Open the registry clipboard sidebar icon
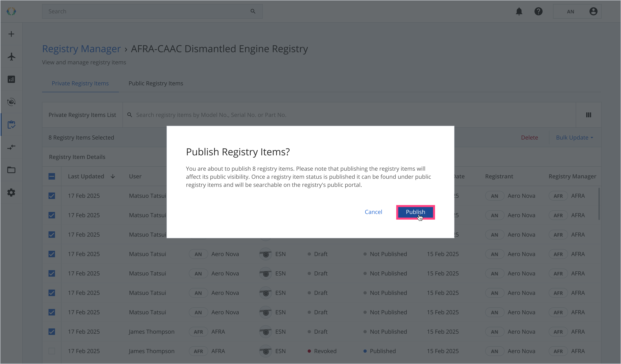Viewport: 621px width, 364px height. (11, 125)
